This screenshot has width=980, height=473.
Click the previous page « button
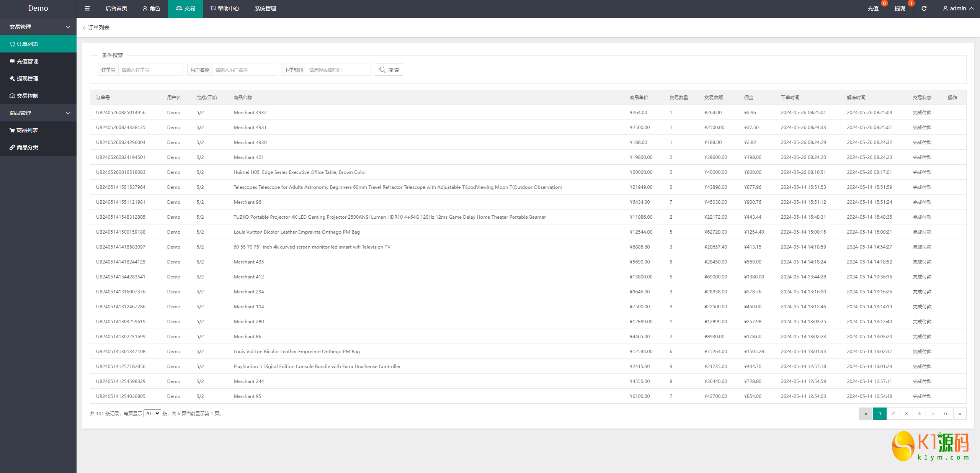click(866, 414)
